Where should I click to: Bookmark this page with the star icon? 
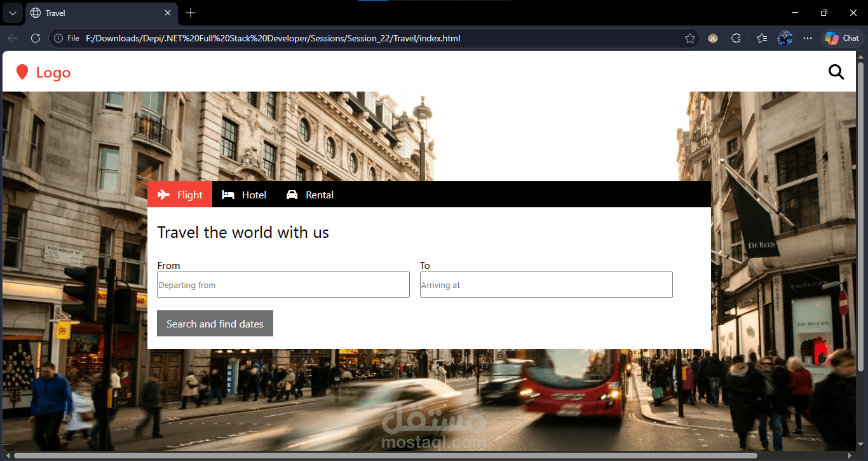[x=690, y=38]
